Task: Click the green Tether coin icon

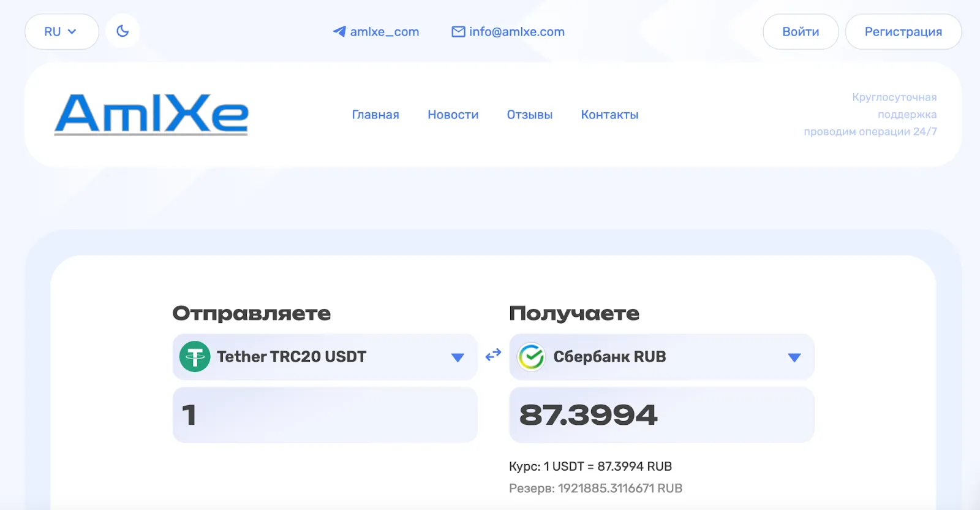Action: coord(195,357)
